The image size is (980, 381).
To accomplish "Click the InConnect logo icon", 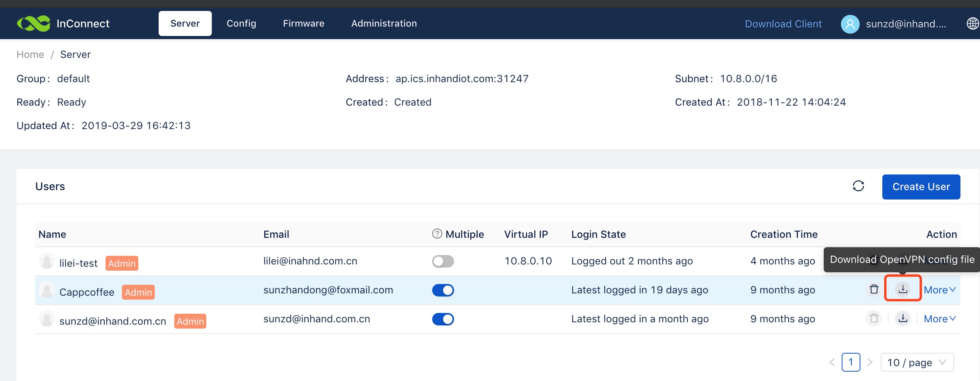I will click(34, 23).
